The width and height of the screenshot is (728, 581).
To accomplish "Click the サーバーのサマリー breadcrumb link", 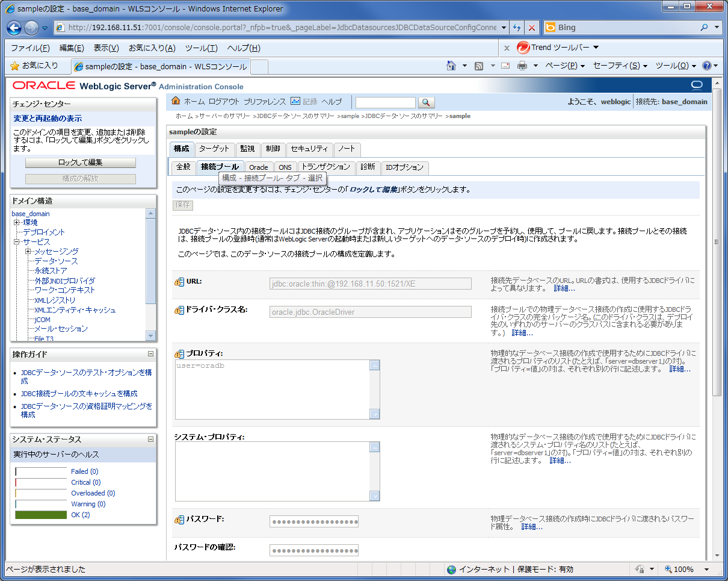I will coord(225,116).
